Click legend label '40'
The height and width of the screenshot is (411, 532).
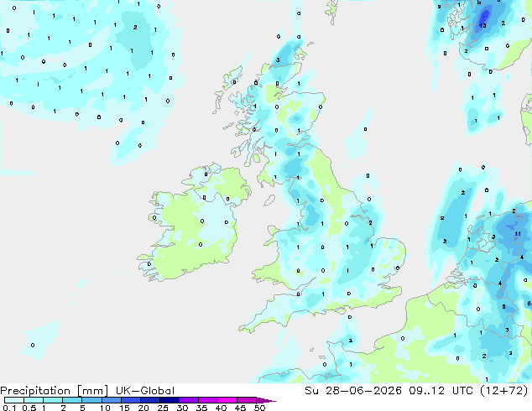221,408
